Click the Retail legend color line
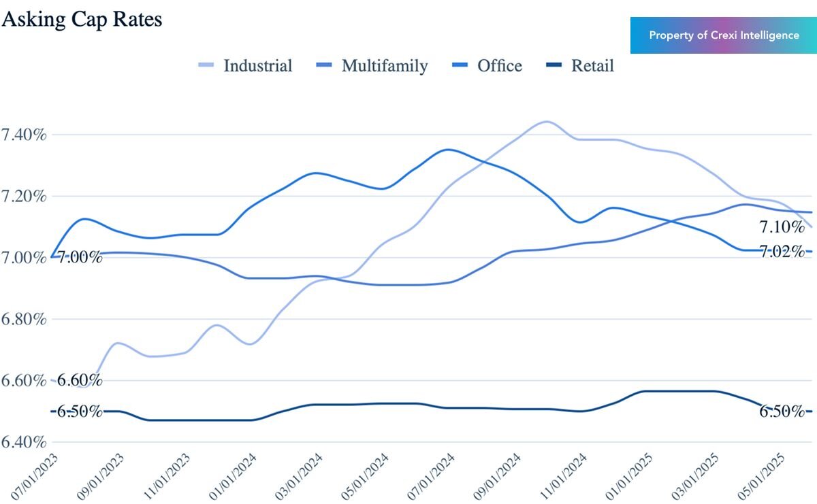The image size is (817, 504). pyautogui.click(x=554, y=66)
